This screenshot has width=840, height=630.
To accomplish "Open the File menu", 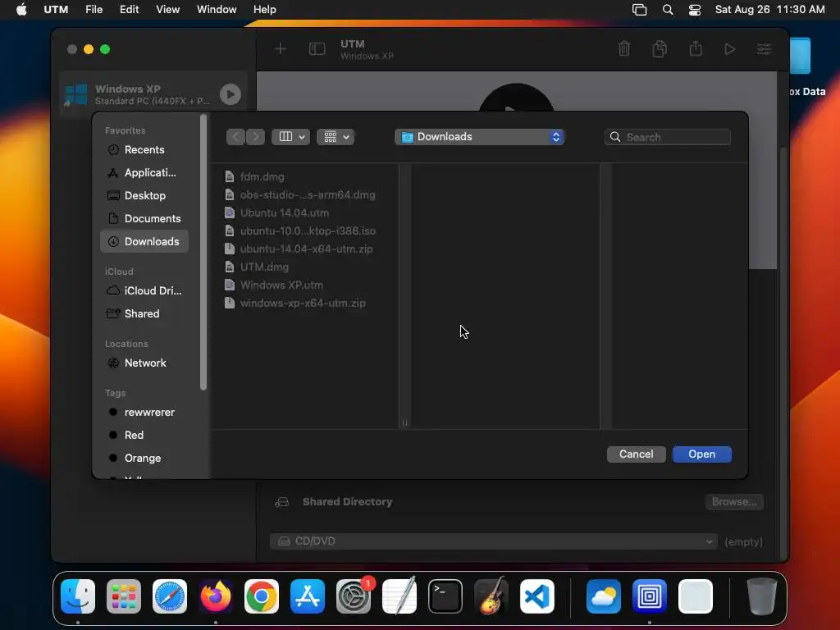I will point(94,10).
